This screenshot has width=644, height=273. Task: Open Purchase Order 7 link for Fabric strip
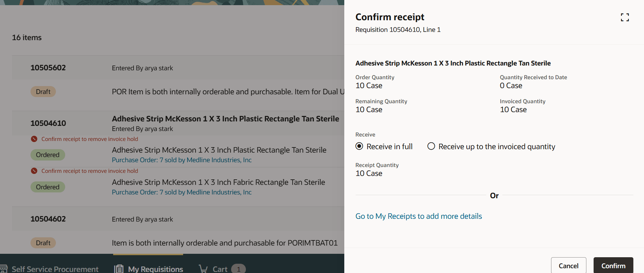(181, 192)
